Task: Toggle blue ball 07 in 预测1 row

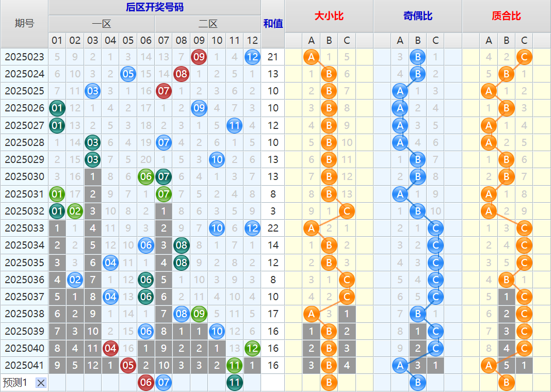Action: (164, 383)
